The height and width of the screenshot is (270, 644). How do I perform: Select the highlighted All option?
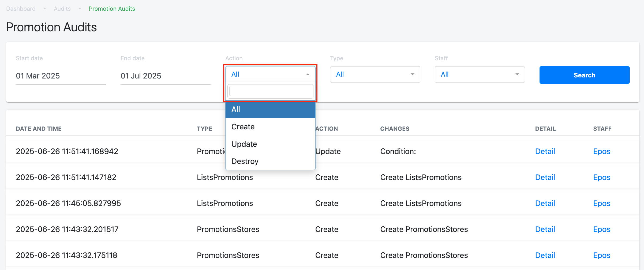click(x=270, y=109)
